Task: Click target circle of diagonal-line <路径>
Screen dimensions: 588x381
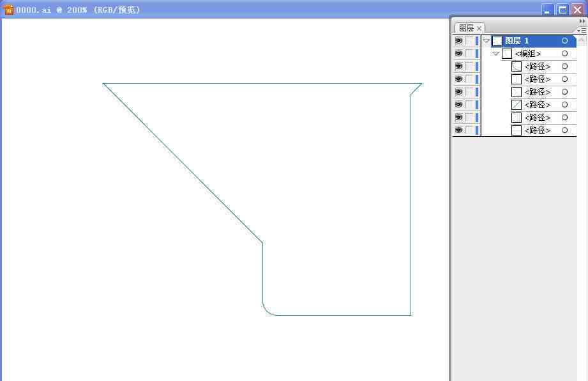Action: (564, 104)
